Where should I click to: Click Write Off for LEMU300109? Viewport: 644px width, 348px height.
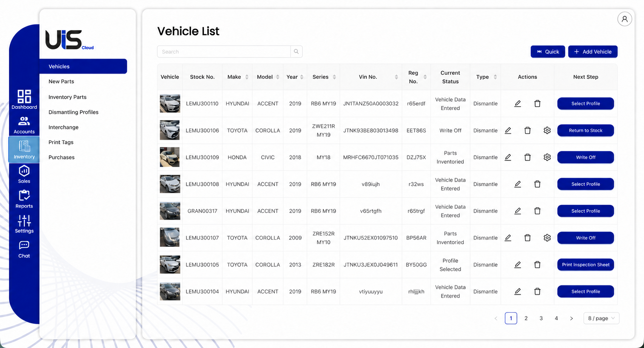click(585, 157)
